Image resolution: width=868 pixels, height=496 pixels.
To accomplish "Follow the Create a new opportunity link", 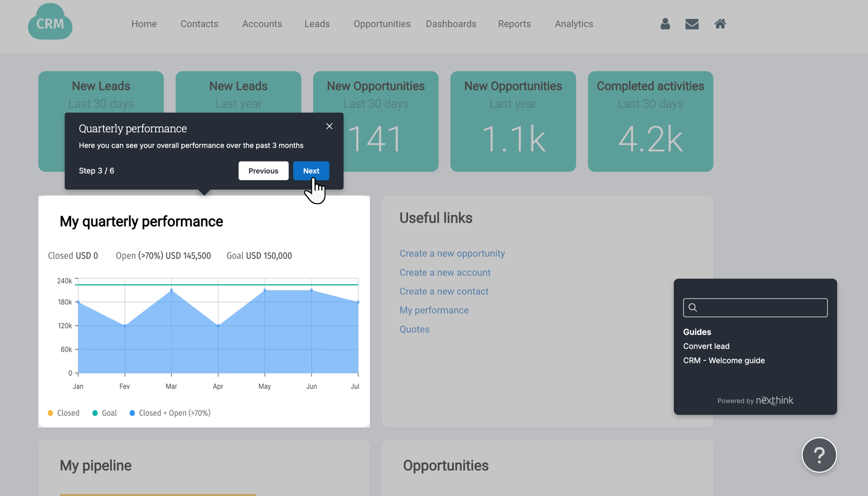I will (x=452, y=254).
